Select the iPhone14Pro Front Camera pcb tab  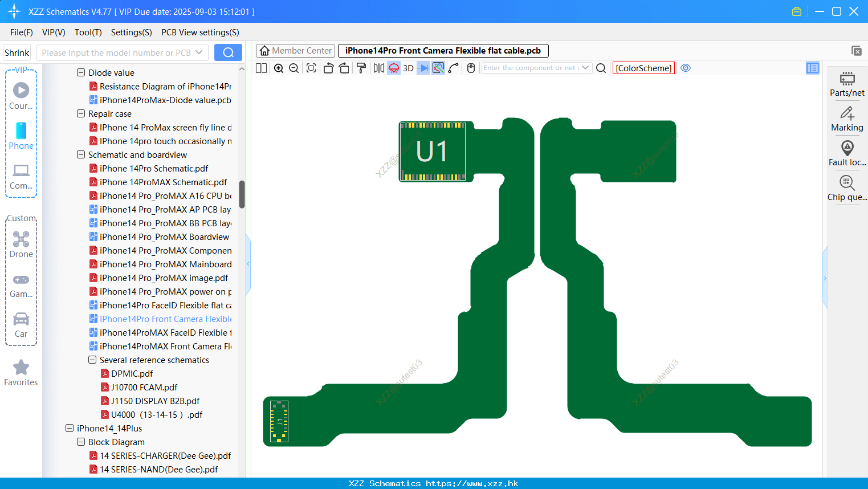443,51
